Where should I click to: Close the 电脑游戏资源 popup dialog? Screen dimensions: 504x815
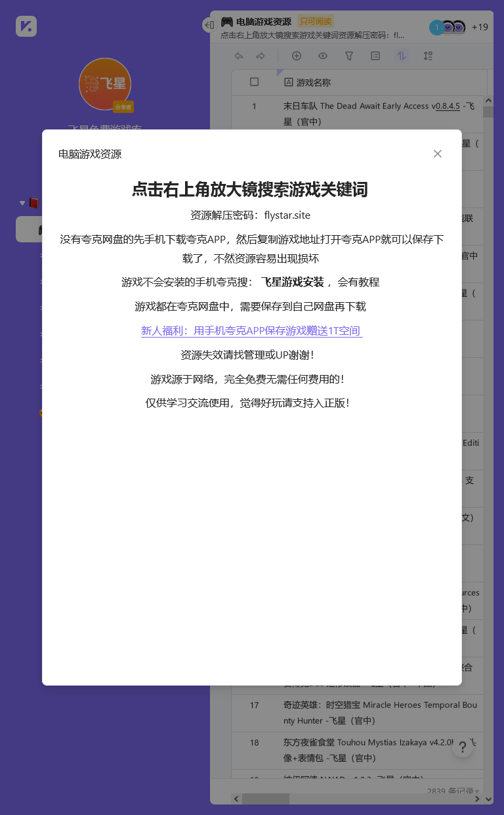(438, 154)
